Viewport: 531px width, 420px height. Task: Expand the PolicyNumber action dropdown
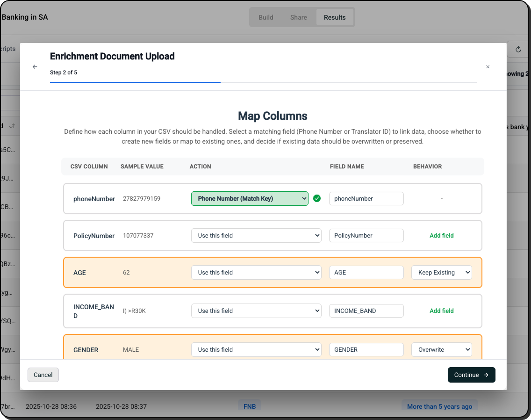(x=256, y=235)
